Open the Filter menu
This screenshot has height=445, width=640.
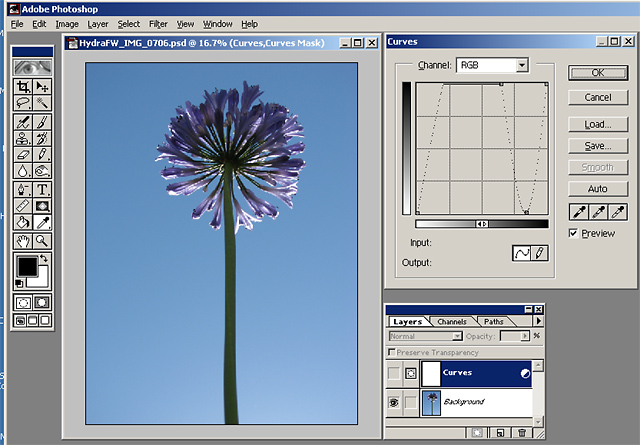pyautogui.click(x=158, y=23)
